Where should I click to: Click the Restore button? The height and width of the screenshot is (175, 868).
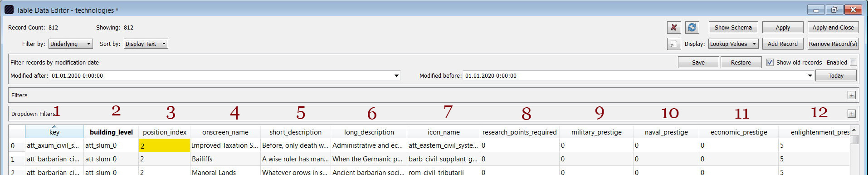(x=741, y=62)
